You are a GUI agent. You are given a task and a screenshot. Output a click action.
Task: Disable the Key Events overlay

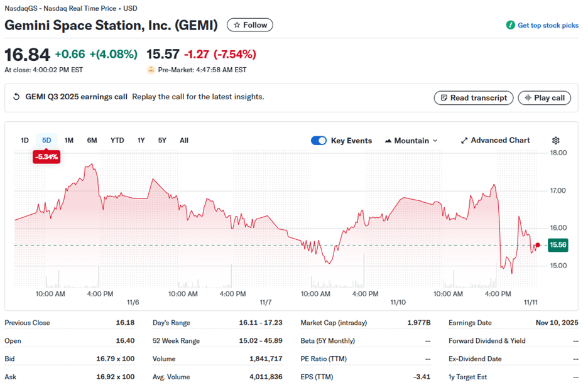tap(318, 140)
